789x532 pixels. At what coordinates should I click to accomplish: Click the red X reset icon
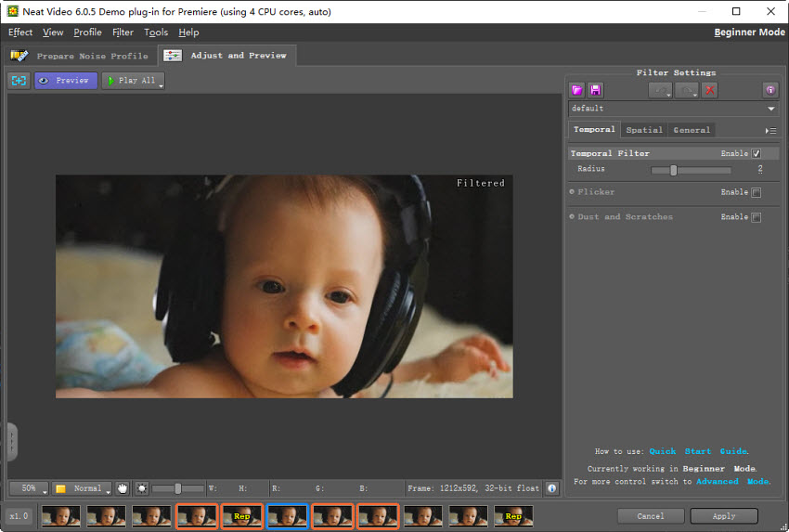point(709,91)
